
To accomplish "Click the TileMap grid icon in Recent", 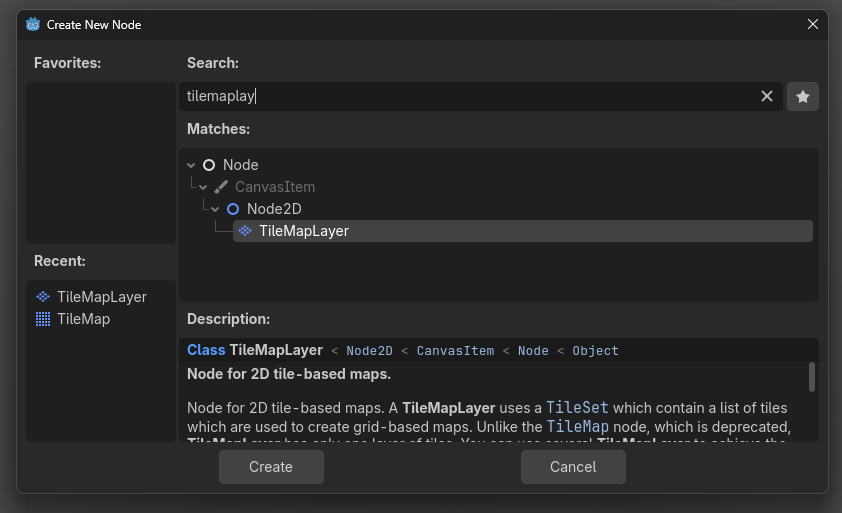I will tap(43, 319).
